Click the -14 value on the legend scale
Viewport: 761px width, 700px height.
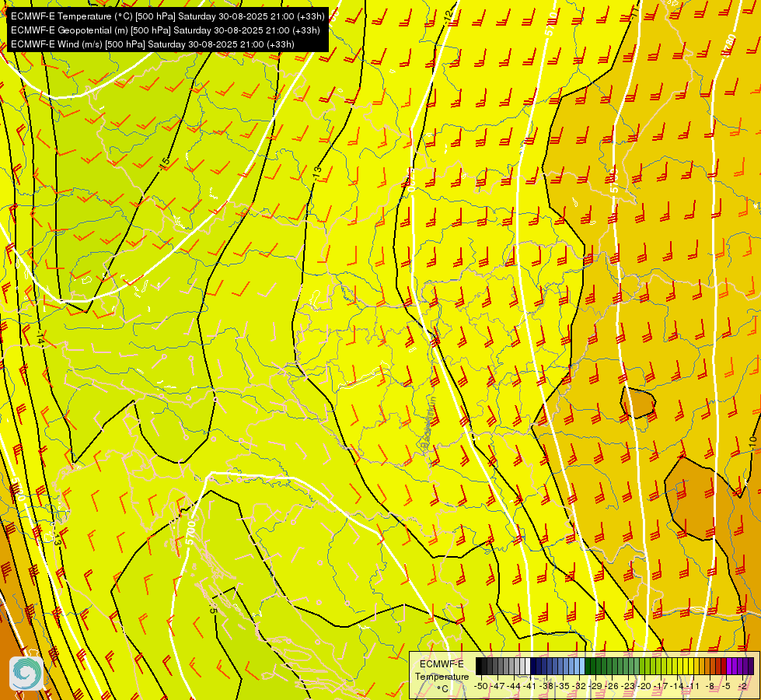pyautogui.click(x=677, y=686)
